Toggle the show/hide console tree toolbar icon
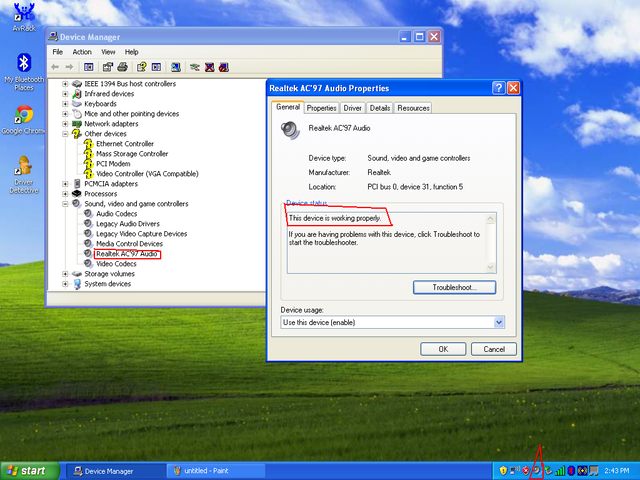Viewport: 640px width, 480px height. (89, 67)
